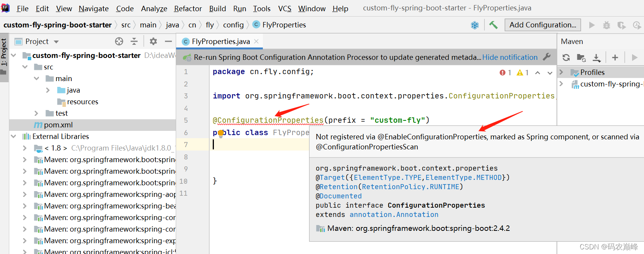The image size is (644, 254).
Task: Open the Build menu
Action: coord(217,8)
